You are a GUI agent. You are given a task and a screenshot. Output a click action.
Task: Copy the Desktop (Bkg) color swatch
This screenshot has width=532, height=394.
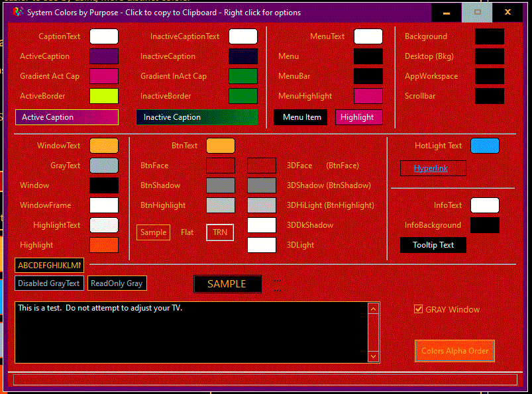[x=489, y=56]
